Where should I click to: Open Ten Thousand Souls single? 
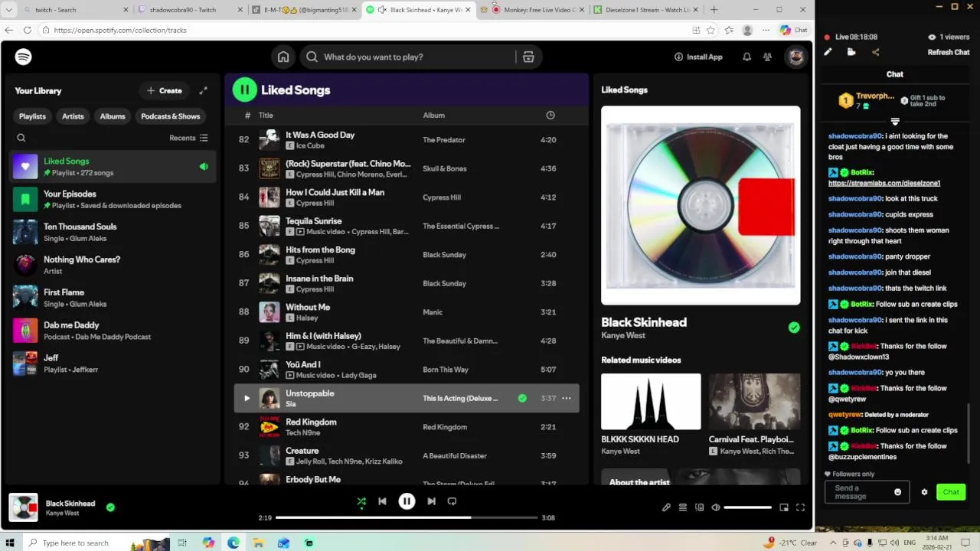113,233
